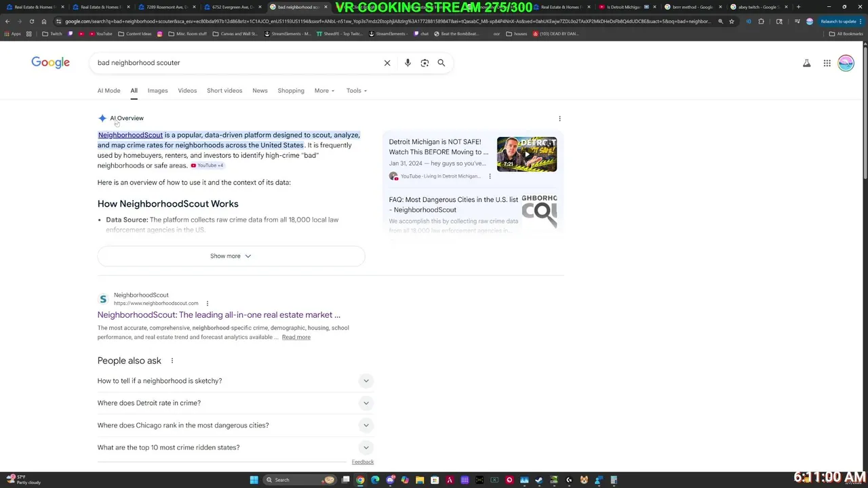
Task: Switch to the Shopping results tab
Action: point(291,91)
